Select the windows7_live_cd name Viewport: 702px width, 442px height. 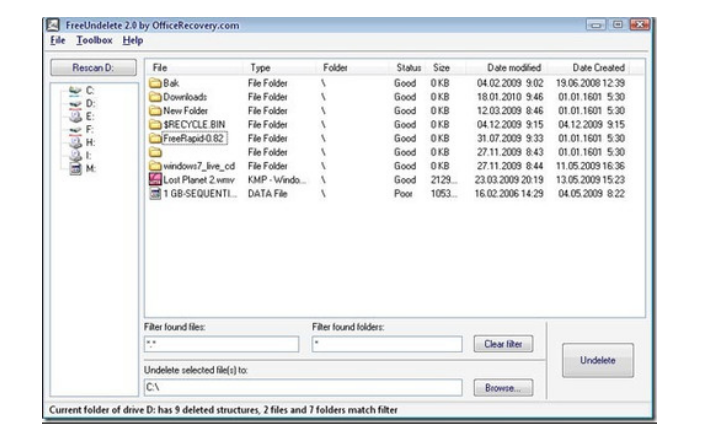click(199, 166)
